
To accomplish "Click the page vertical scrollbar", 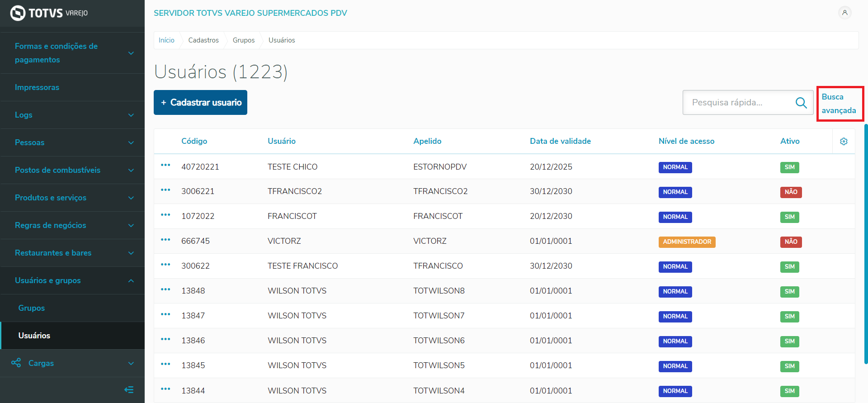I will tap(866, 243).
